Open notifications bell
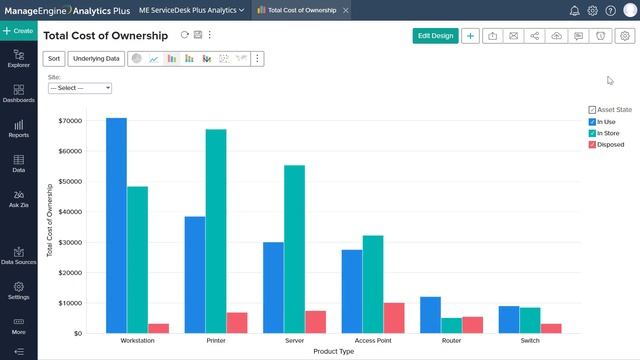The image size is (640, 360). coord(574,11)
